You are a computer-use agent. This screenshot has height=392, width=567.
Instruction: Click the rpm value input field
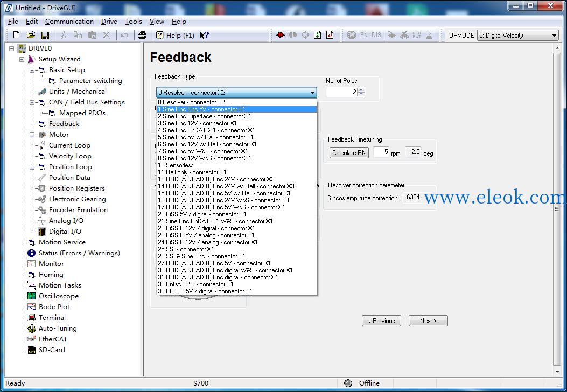pyautogui.click(x=381, y=152)
